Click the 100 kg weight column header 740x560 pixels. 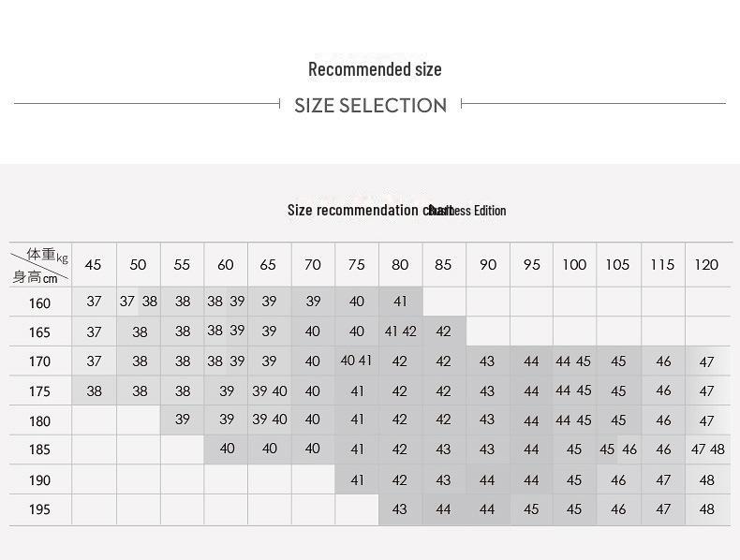coord(574,265)
